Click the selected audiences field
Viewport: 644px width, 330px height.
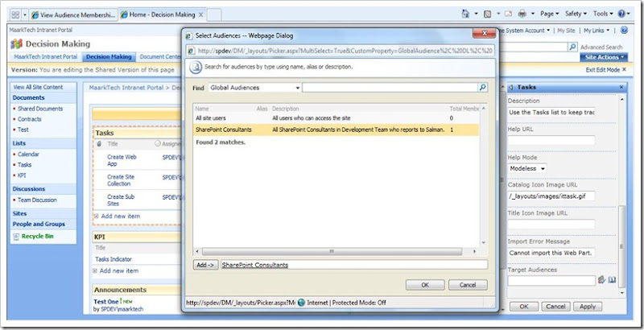pos(354,265)
